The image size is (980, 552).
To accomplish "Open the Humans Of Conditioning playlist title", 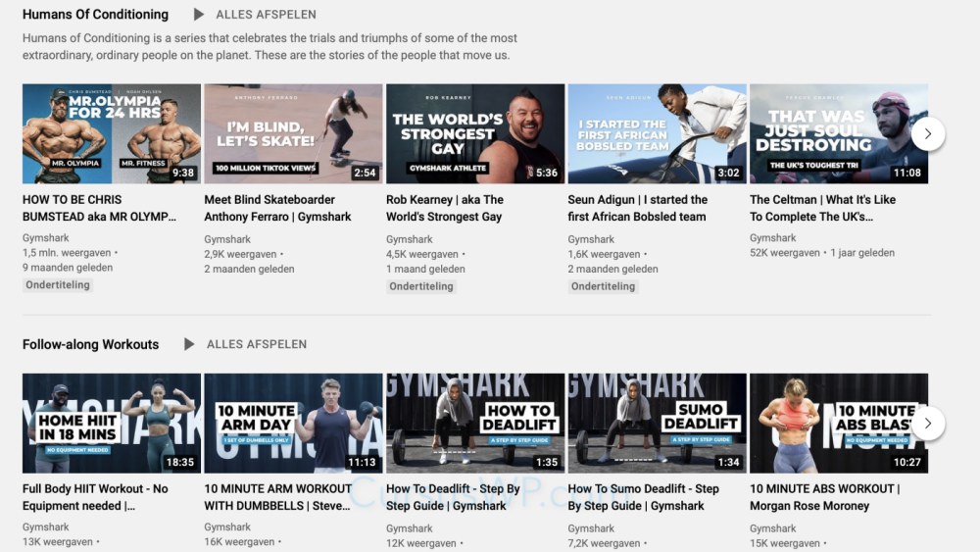I will (96, 15).
